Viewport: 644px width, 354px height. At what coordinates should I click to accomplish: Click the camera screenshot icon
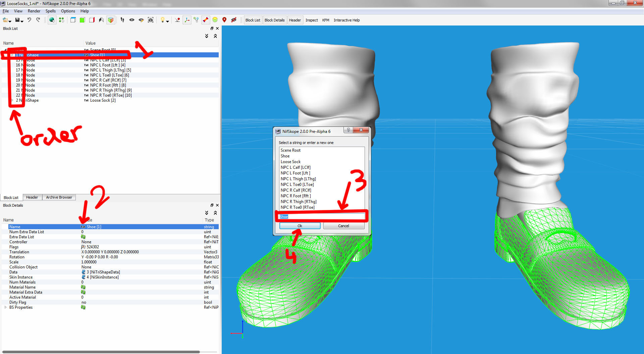pos(151,20)
